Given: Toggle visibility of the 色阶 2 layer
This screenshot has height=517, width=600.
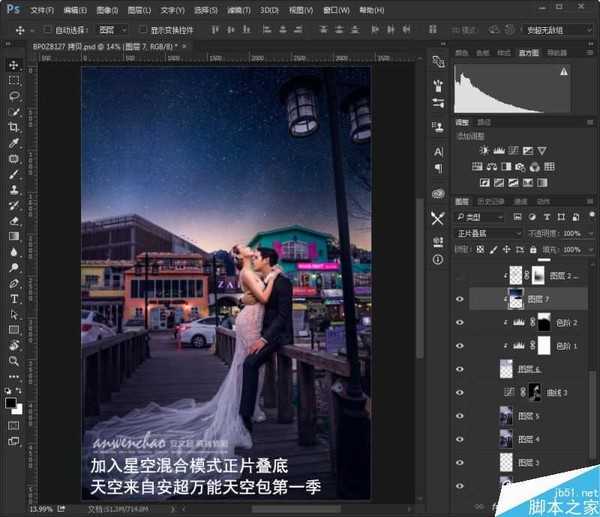Looking at the screenshot, I should 460,323.
